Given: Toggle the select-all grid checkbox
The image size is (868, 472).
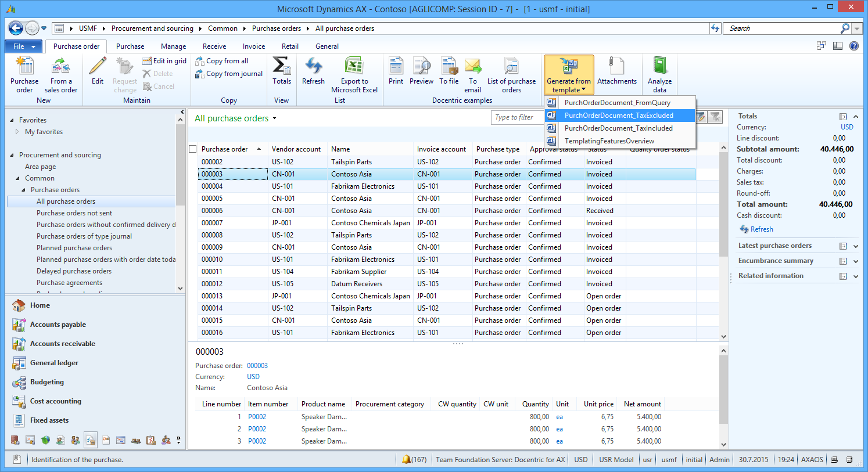Looking at the screenshot, I should [193, 149].
